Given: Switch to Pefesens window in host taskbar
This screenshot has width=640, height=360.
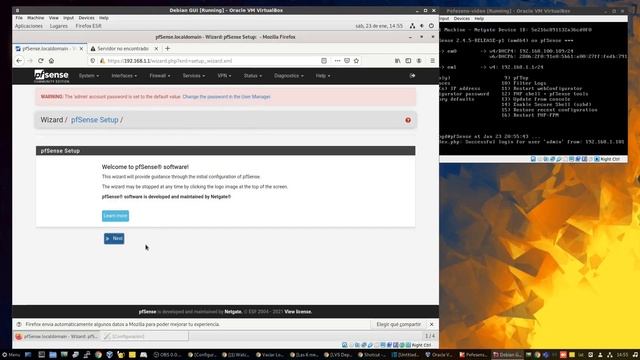Looking at the screenshot, I should point(473,355).
